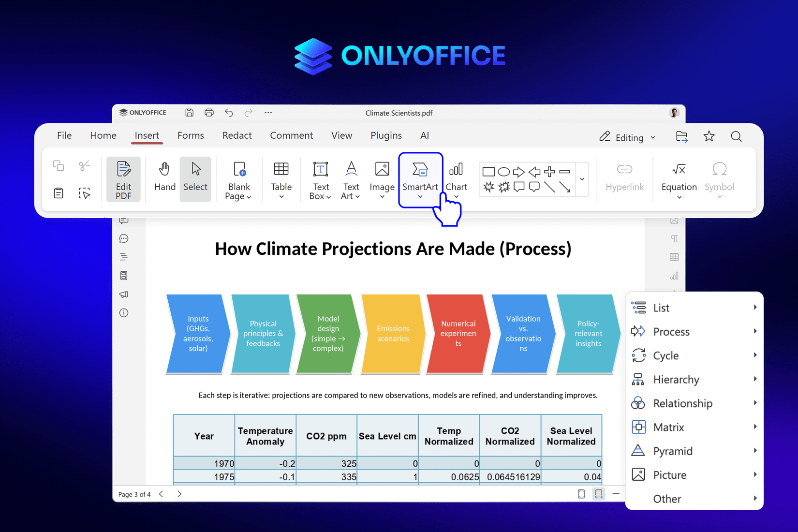Viewport: 798px width, 532px height.
Task: Toggle Fit to Page in status bar
Action: pos(581,494)
